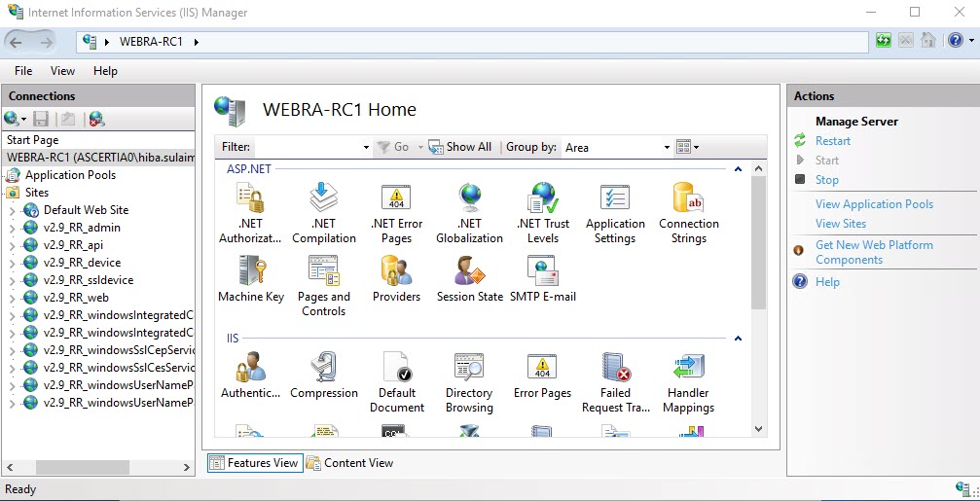Open Directory Browsing feature icon
The image size is (980, 501).
(x=469, y=382)
